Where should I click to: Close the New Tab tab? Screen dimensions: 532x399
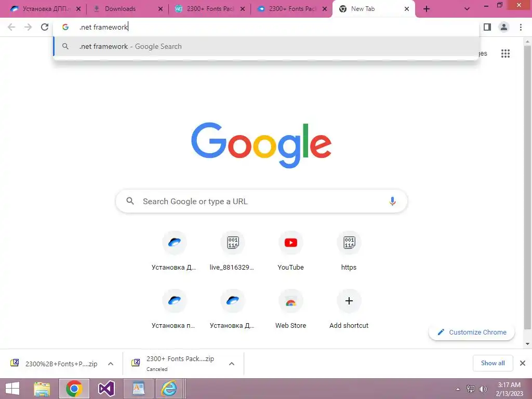click(406, 9)
